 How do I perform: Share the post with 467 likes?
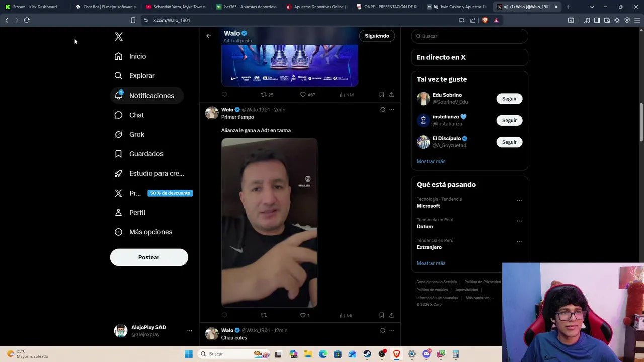pyautogui.click(x=392, y=95)
